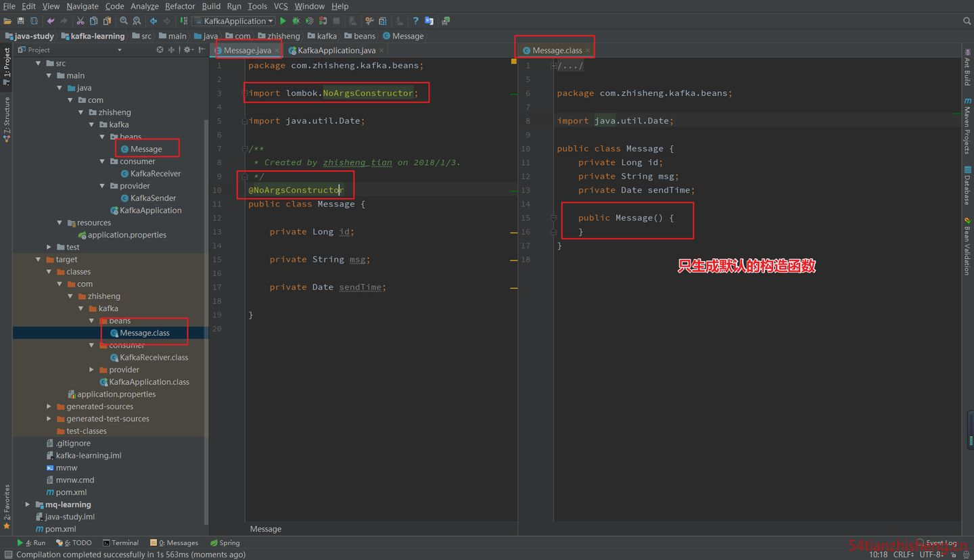The width and height of the screenshot is (974, 560).
Task: Collapse the target folder in project tree
Action: pyautogui.click(x=39, y=259)
